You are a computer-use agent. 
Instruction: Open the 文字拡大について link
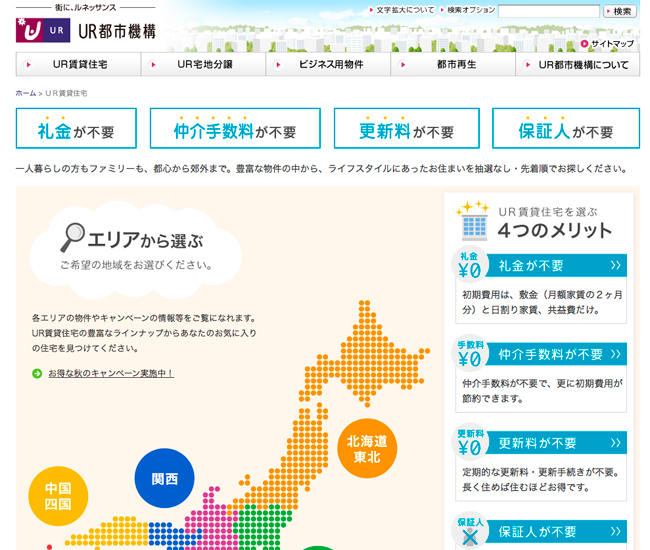click(x=405, y=10)
